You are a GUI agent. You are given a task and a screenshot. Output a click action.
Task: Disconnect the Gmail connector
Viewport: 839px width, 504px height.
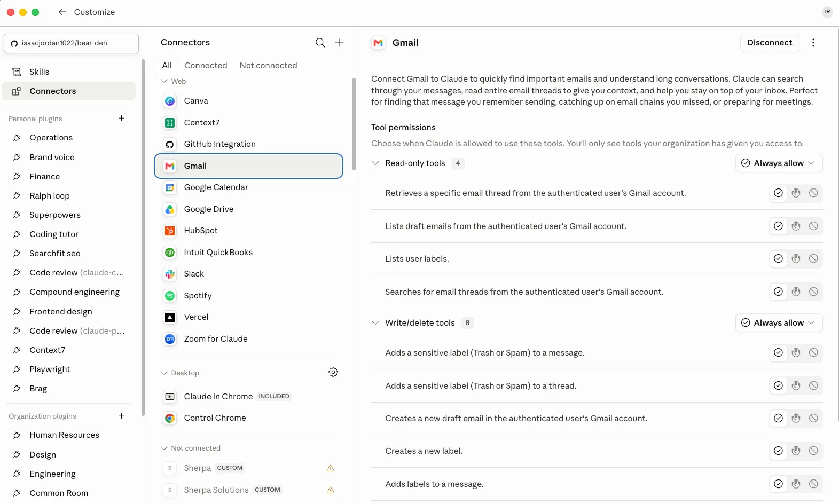(x=770, y=43)
